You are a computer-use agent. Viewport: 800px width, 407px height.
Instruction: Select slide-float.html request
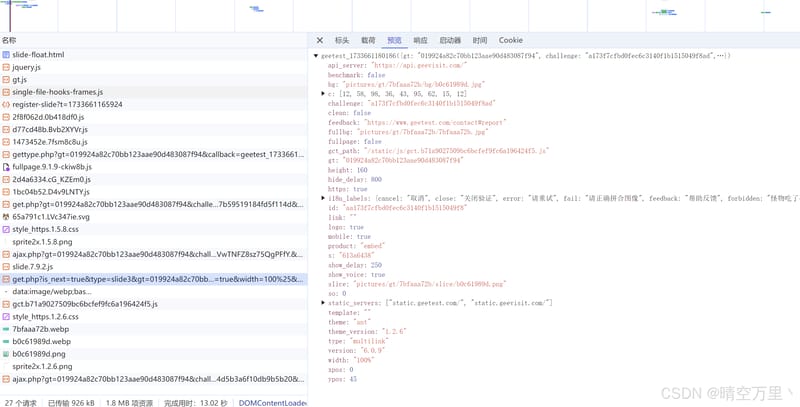click(x=154, y=55)
